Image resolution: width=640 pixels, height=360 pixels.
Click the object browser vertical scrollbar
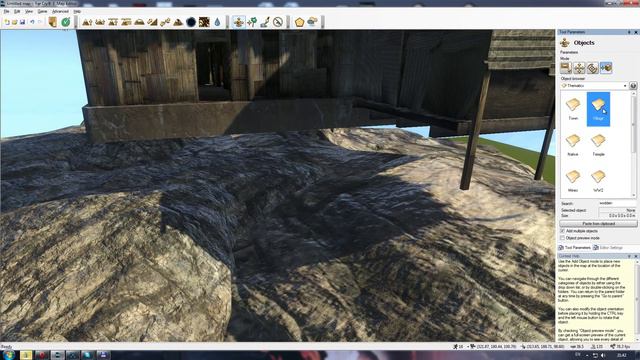tap(634, 144)
